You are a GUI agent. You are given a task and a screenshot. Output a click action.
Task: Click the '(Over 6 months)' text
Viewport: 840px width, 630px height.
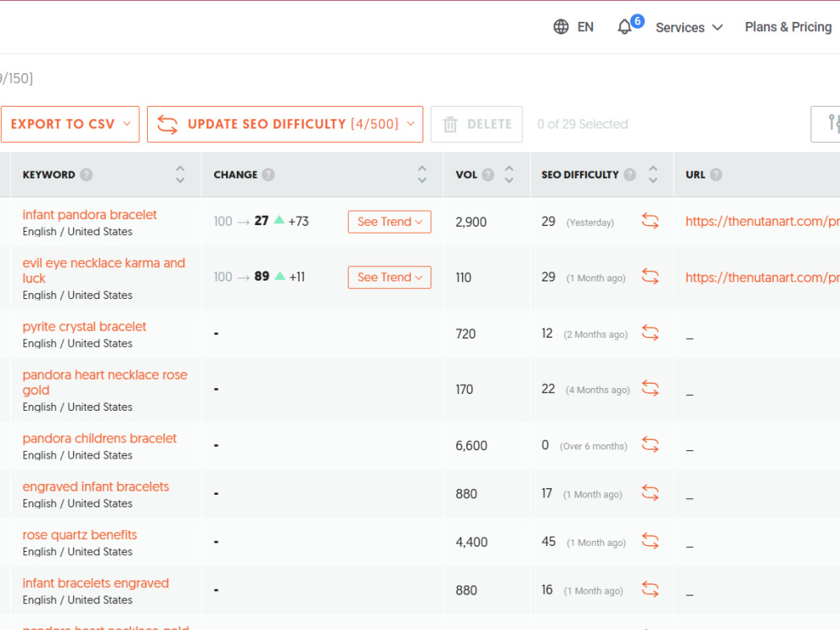click(x=593, y=446)
